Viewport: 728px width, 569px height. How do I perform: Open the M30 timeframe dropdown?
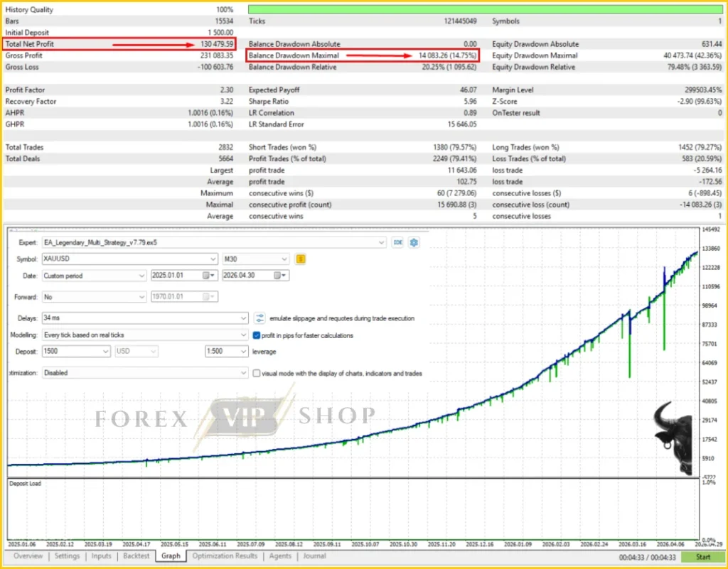284,259
